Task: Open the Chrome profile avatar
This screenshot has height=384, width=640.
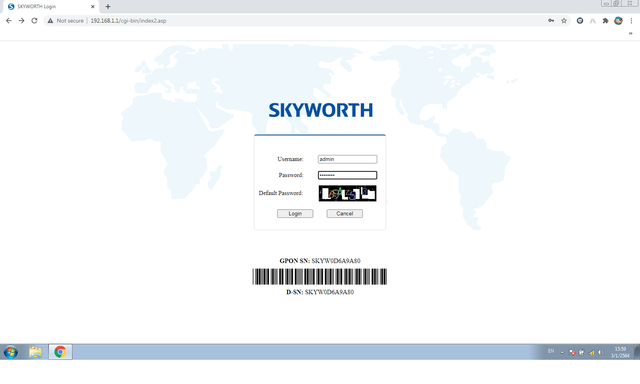Action: (618, 20)
